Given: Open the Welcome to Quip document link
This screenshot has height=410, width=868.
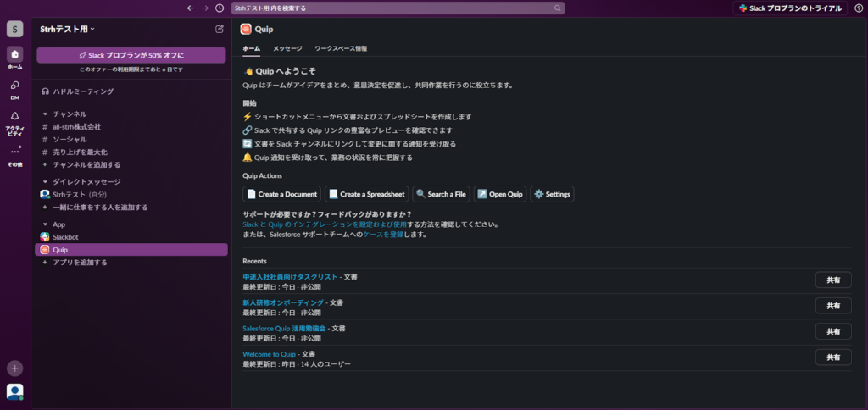Looking at the screenshot, I should 269,354.
